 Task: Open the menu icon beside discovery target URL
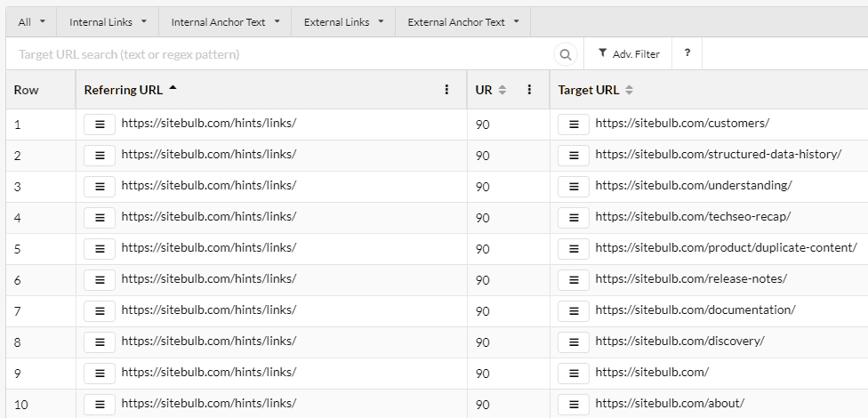coord(574,342)
